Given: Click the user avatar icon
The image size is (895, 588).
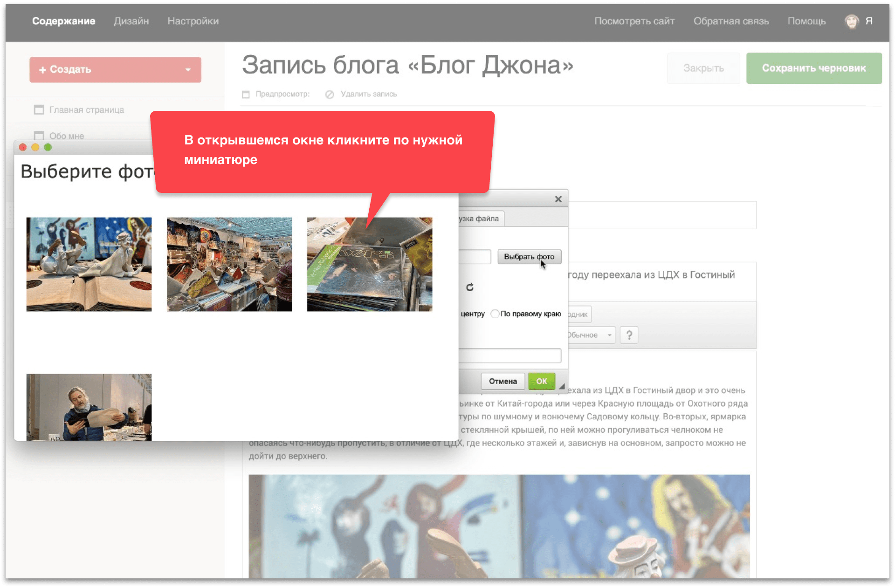Looking at the screenshot, I should click(852, 21).
